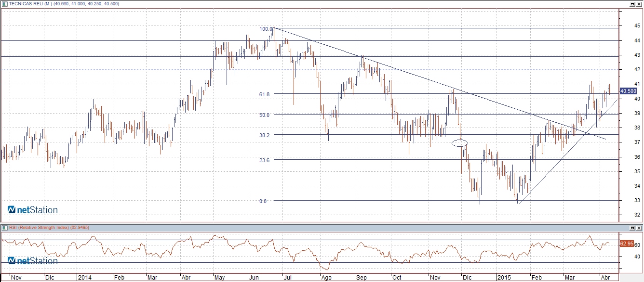
Task: Click the 62.95 RSI value tag
Action: point(627,244)
